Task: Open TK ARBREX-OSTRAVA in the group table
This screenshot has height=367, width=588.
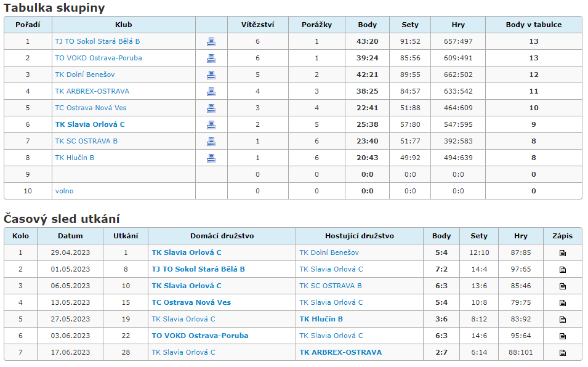Action: pos(92,91)
